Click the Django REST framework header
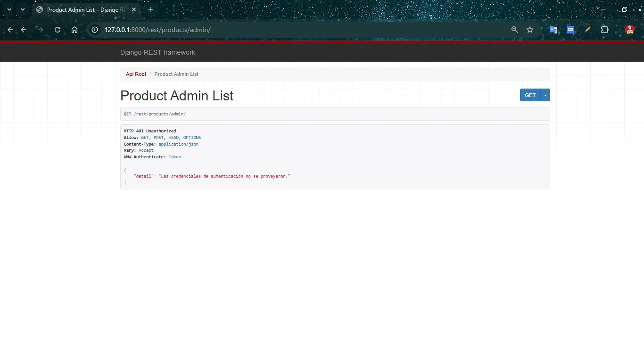Screen dimensions: 644x343 click(x=157, y=52)
